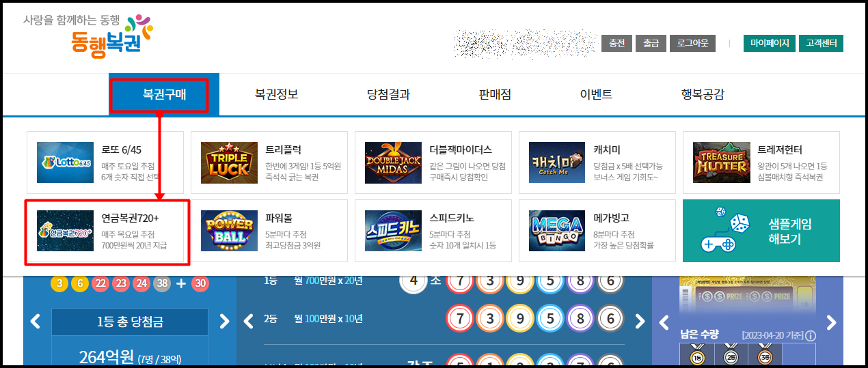Open the 판매점 menu

pyautogui.click(x=495, y=94)
